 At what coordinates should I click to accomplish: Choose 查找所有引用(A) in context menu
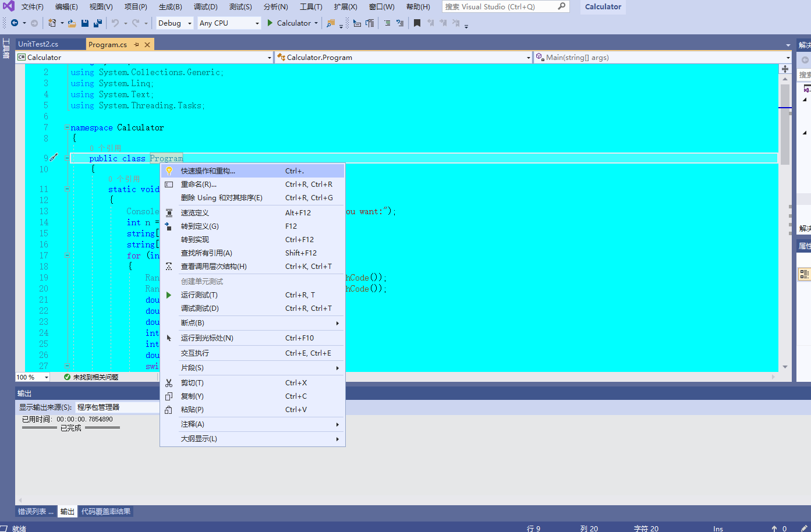click(x=253, y=253)
